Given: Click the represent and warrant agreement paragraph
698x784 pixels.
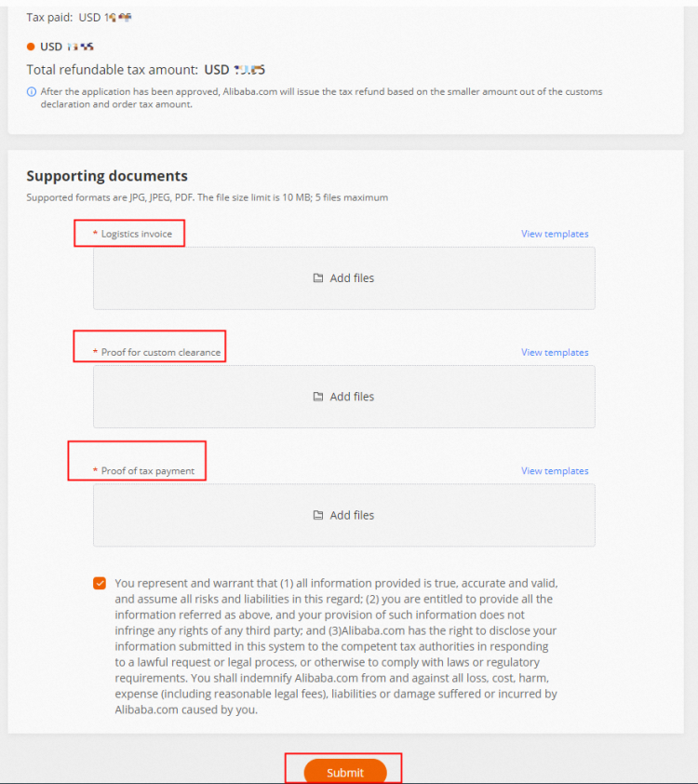Looking at the screenshot, I should click(x=335, y=645).
